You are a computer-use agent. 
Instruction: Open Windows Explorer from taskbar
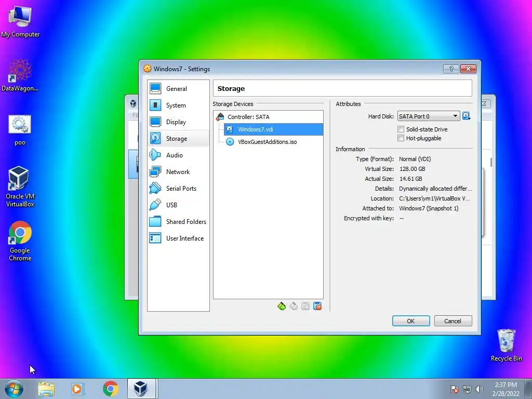[x=46, y=389]
